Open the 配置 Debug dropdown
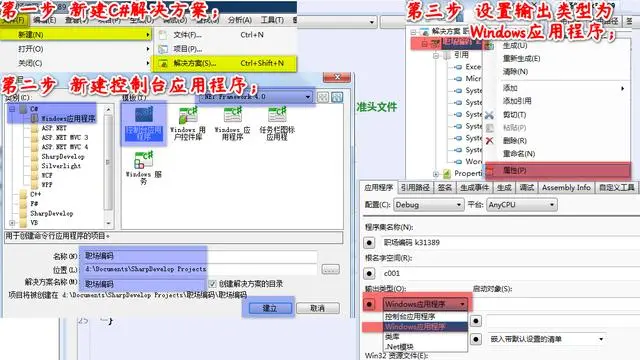This screenshot has height=360, width=640. click(x=429, y=205)
